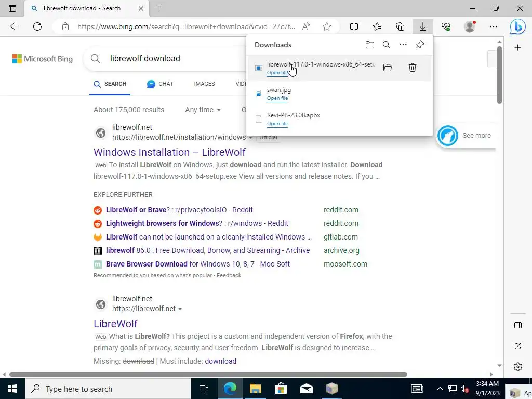The image size is (532, 399).
Task: Expand the Any time filter dropdown
Action: point(203,110)
